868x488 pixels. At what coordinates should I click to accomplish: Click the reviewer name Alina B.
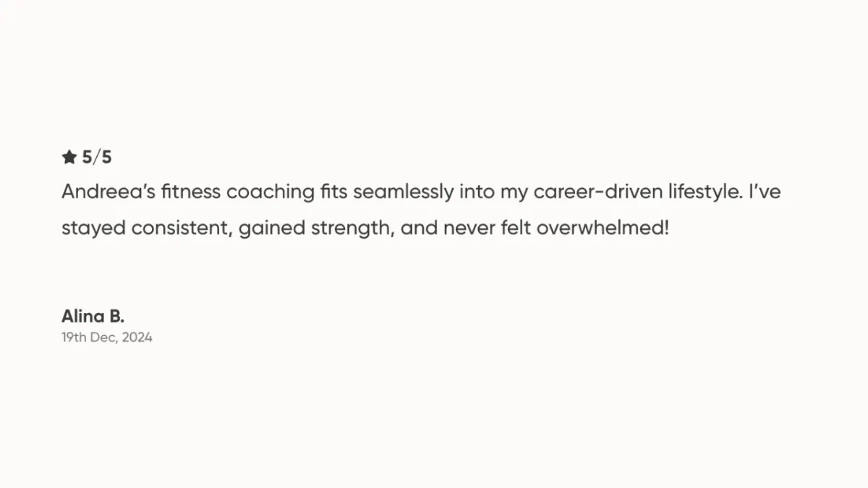pyautogui.click(x=93, y=316)
